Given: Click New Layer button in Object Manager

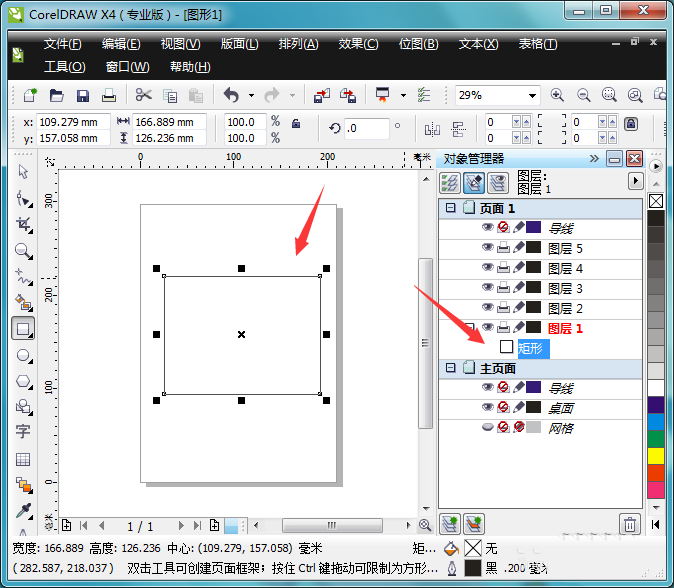Looking at the screenshot, I should pyautogui.click(x=450, y=524).
